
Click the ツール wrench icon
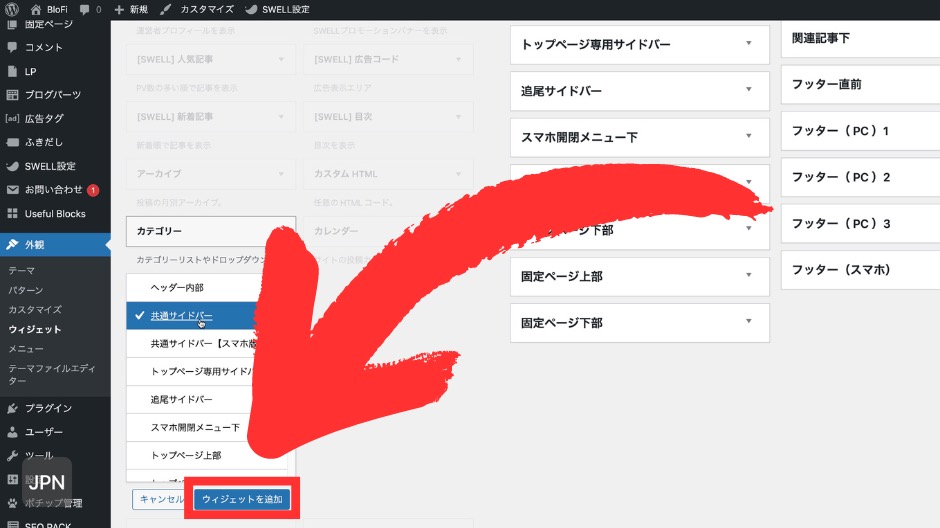click(x=12, y=455)
